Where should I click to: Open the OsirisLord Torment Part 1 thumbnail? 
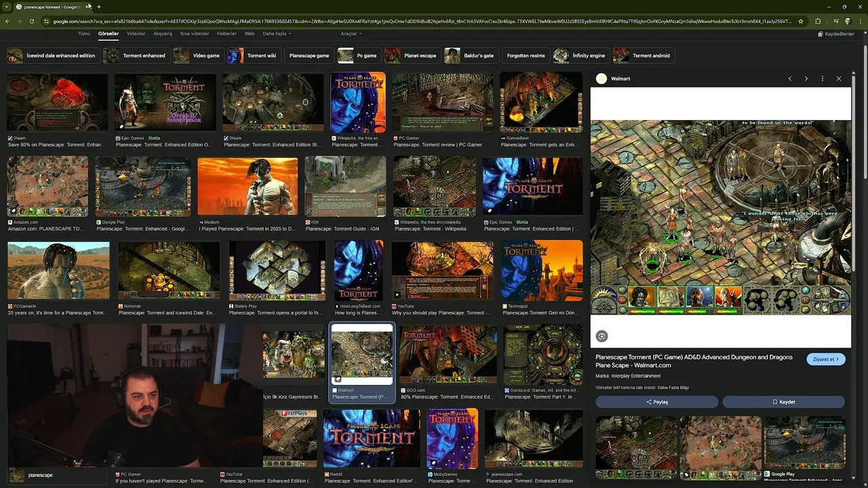(x=543, y=354)
